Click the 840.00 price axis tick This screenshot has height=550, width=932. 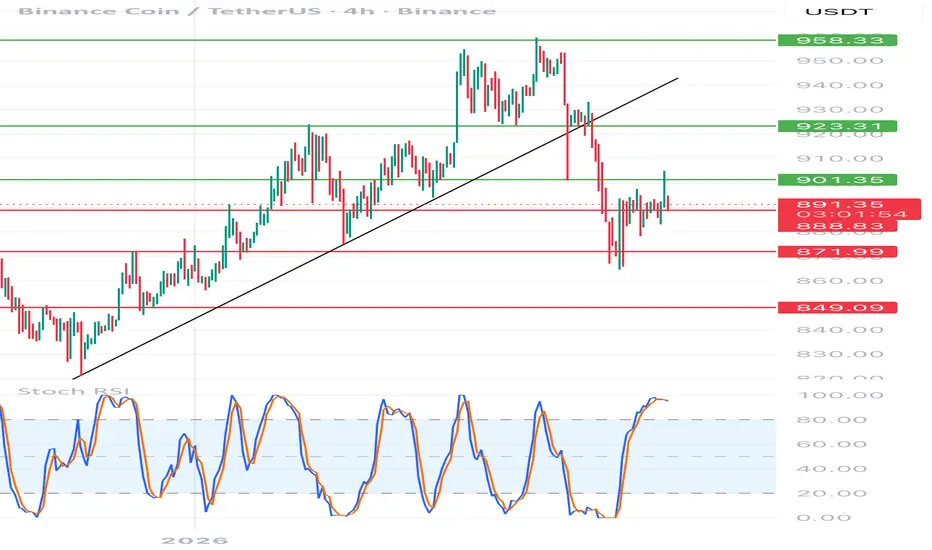pos(839,330)
